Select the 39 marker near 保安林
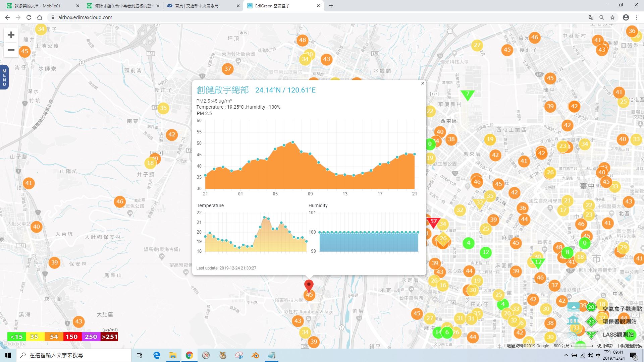This screenshot has width=644, height=362. [x=54, y=262]
